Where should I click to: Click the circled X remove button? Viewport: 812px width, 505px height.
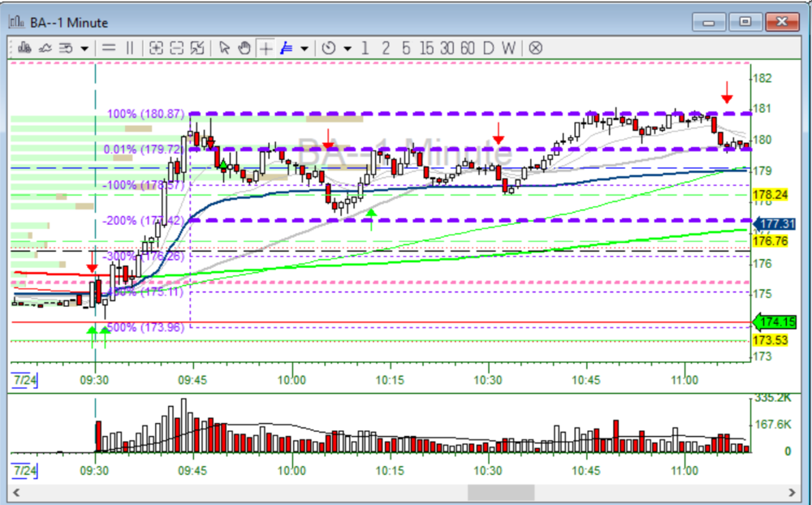click(535, 48)
